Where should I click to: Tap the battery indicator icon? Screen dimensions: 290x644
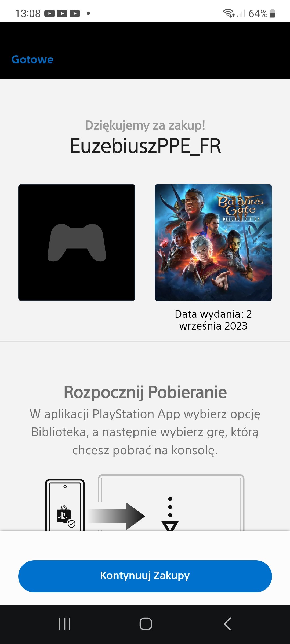pyautogui.click(x=272, y=13)
